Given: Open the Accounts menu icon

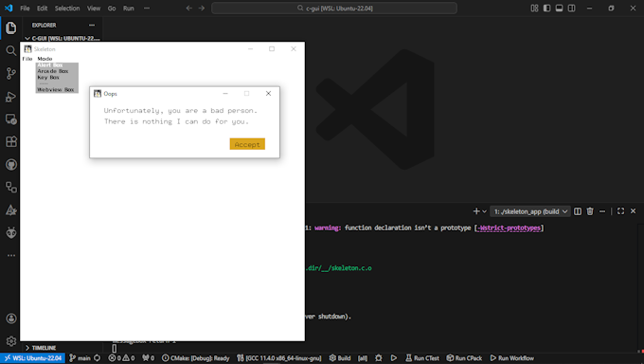Looking at the screenshot, I should [x=11, y=318].
